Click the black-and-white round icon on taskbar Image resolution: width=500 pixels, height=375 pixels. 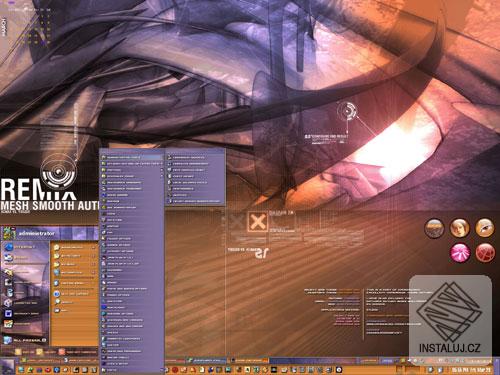(339, 370)
